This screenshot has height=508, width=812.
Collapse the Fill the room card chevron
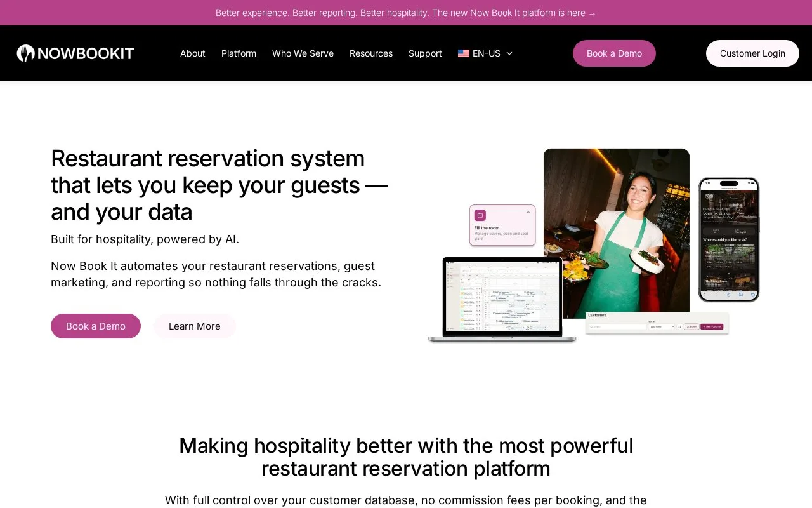[528, 213]
